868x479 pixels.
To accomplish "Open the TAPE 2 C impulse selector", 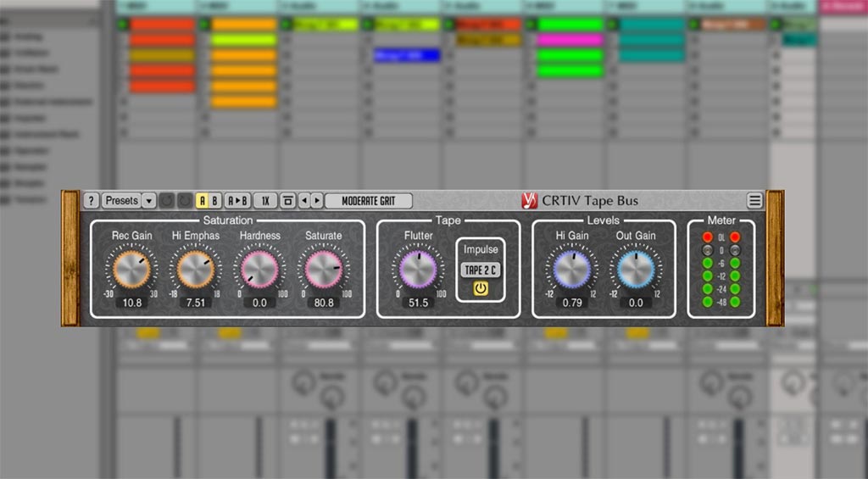I will click(x=481, y=270).
